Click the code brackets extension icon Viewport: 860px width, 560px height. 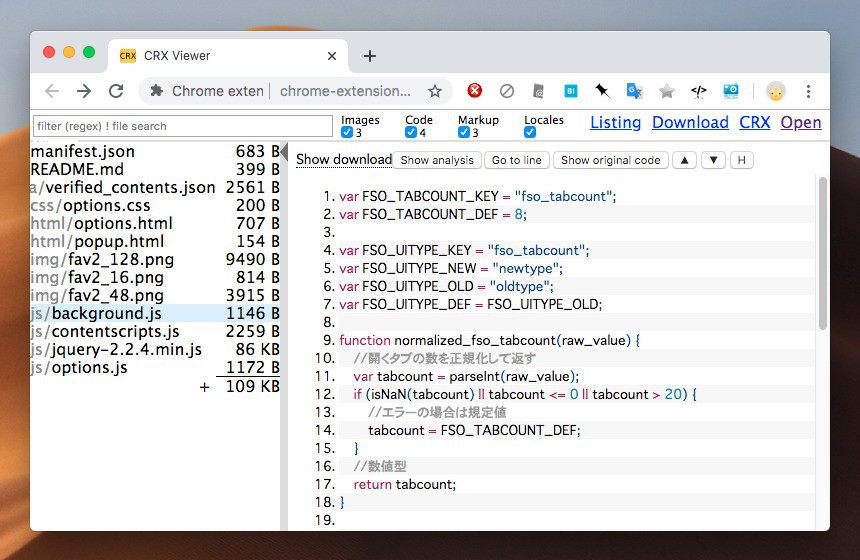point(699,91)
